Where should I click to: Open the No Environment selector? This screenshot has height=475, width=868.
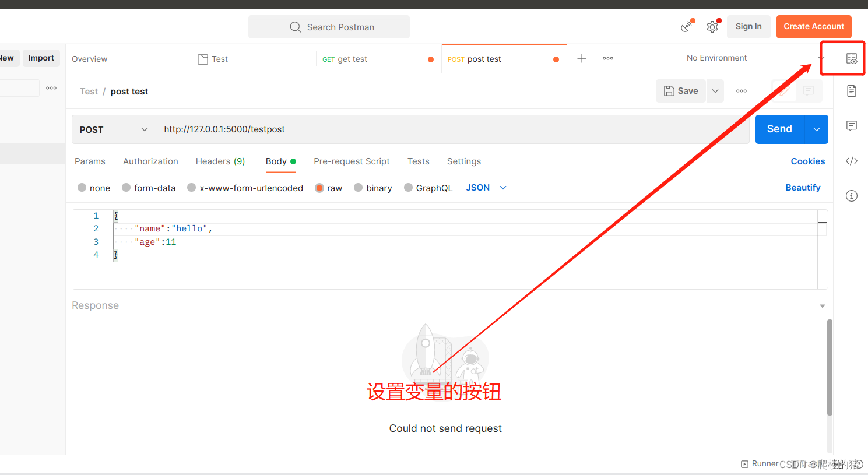(x=755, y=58)
